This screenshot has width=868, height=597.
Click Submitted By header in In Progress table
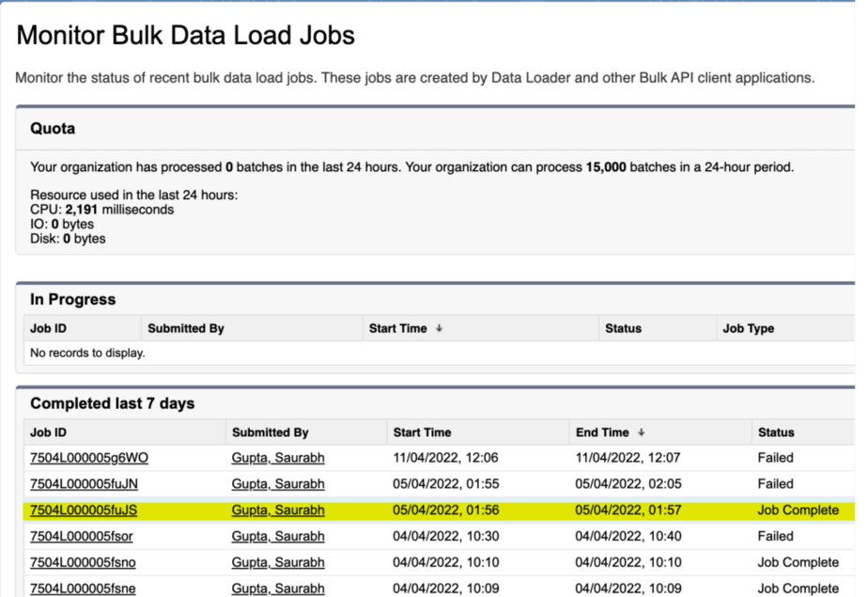point(185,329)
